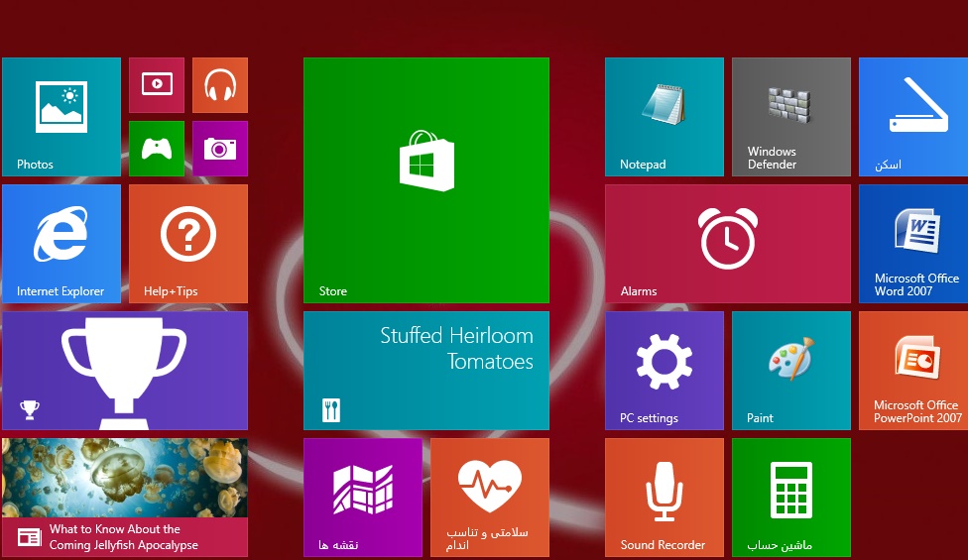Launch the Paint tile
968x560 pixels.
point(791,371)
